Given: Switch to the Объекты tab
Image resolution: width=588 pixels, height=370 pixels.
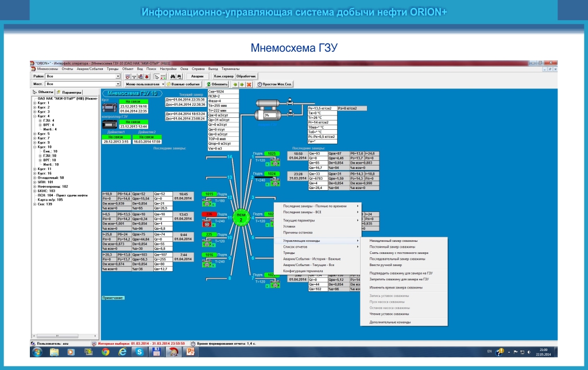Looking at the screenshot, I should (x=44, y=92).
